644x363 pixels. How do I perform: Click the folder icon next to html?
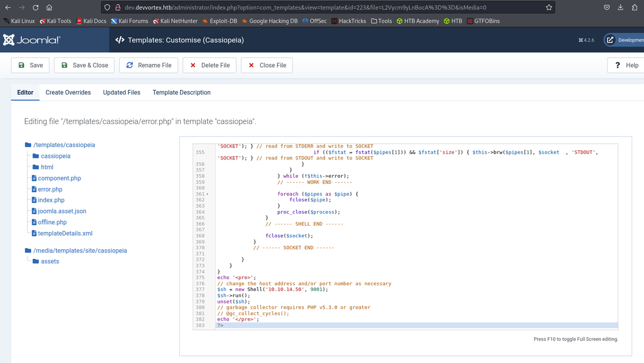[x=36, y=167]
